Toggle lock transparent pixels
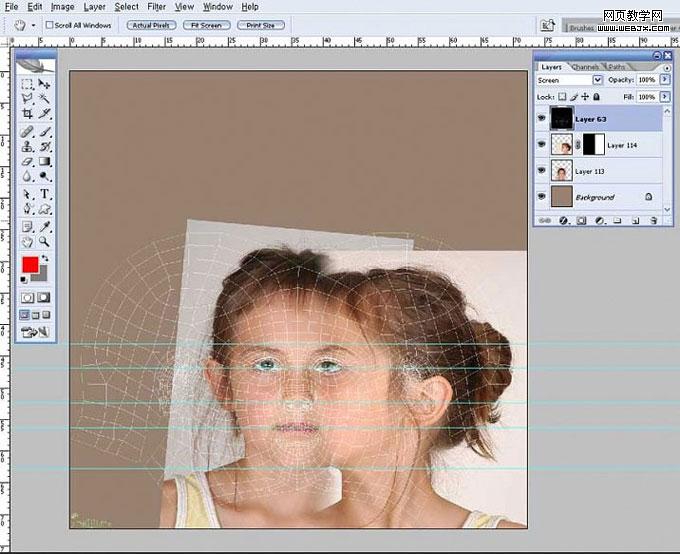This screenshot has height=554, width=680. tap(562, 97)
